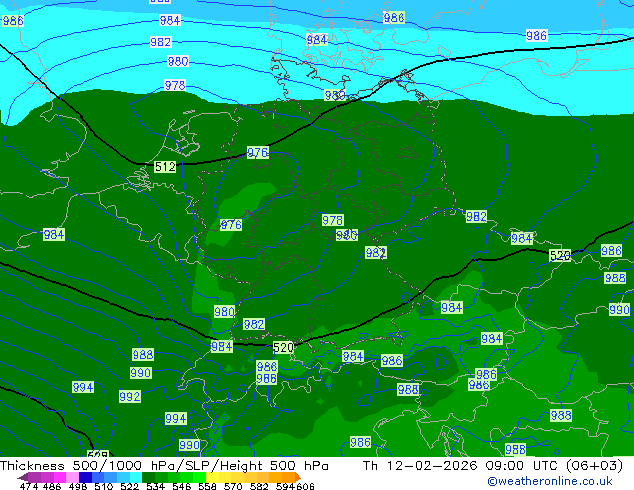This screenshot has height=490, width=634.
Task: Click the legend value 582
Action: tap(259, 486)
